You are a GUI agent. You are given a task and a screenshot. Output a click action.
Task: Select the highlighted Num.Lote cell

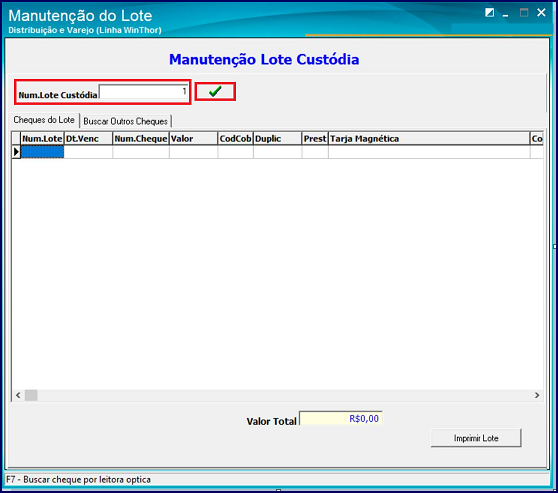(x=42, y=152)
